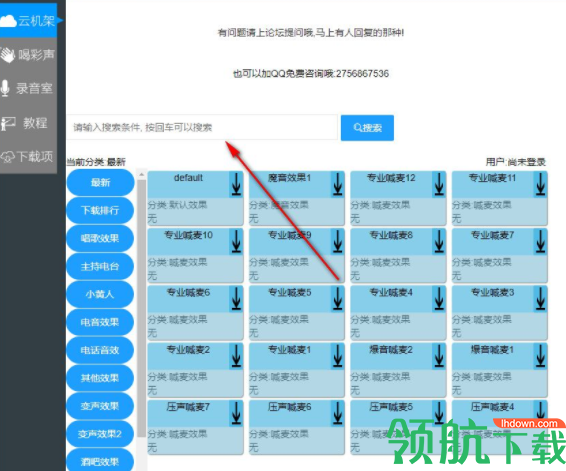Download 爆音喊麦1 preset
Image resolution: width=566 pixels, height=471 pixels.
(x=540, y=356)
